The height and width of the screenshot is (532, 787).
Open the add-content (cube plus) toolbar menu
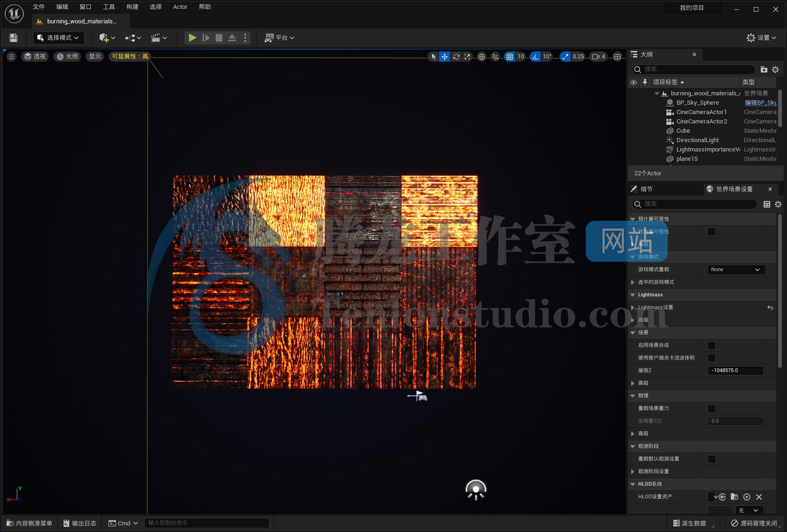(107, 38)
